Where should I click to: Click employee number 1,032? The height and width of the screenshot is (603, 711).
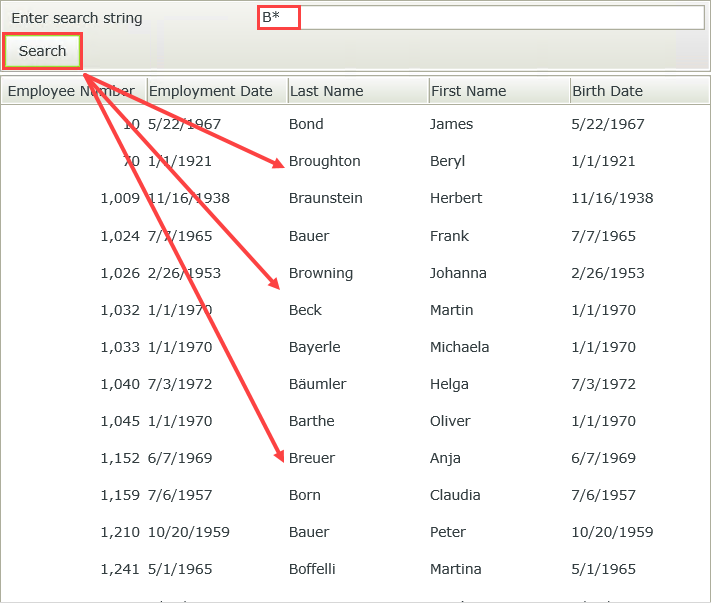point(120,310)
